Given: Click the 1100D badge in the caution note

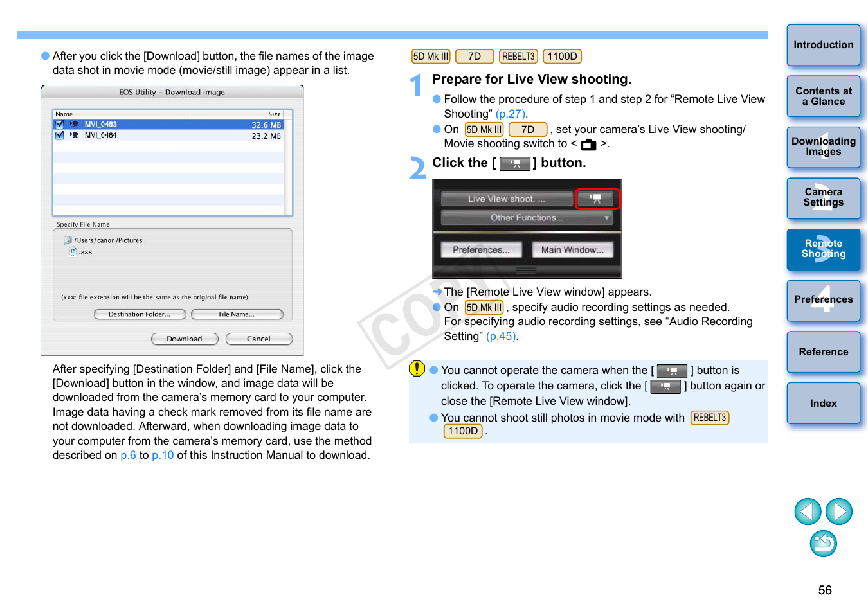Looking at the screenshot, I should coord(463,432).
